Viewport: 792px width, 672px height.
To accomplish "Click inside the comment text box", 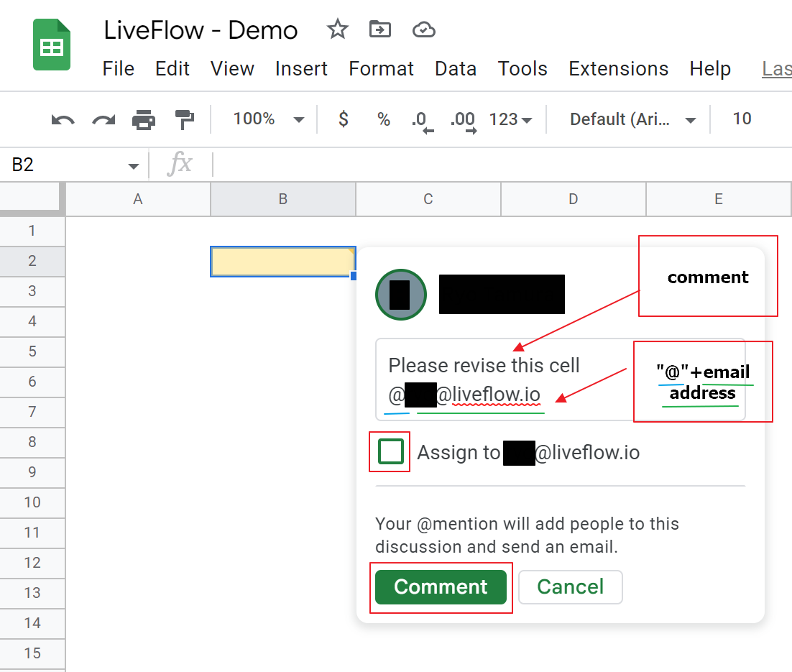I will click(x=560, y=379).
